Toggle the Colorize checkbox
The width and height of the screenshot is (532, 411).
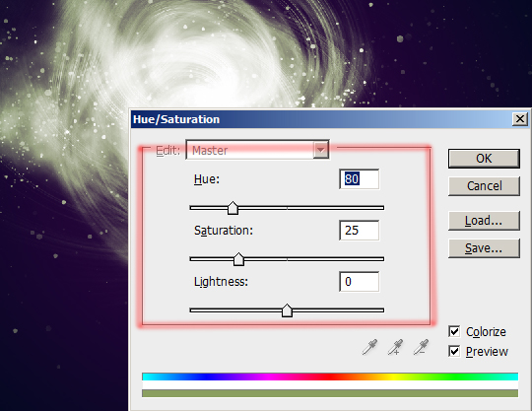[x=454, y=331]
